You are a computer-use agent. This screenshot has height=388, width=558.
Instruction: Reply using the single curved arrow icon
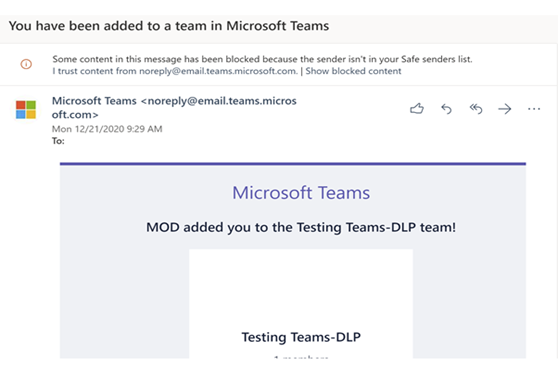(x=446, y=109)
